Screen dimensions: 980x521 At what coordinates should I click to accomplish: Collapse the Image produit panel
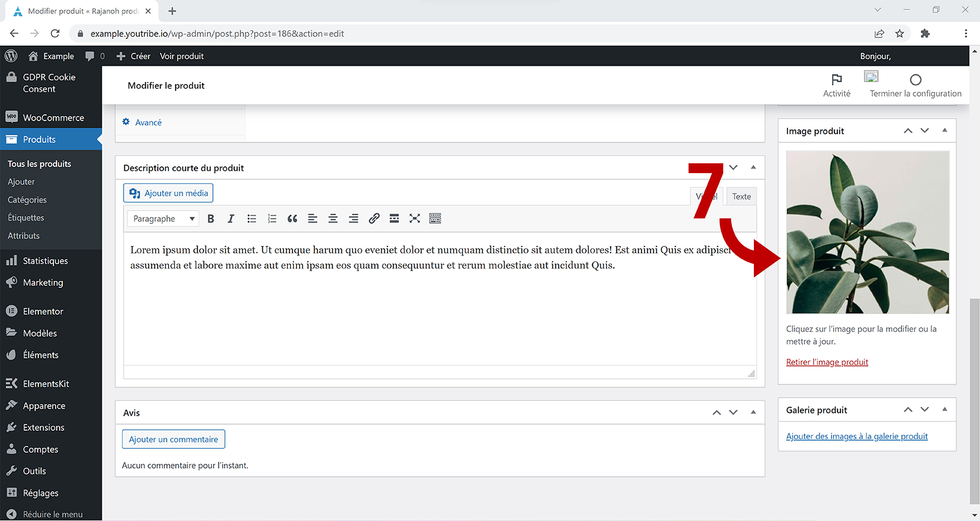(x=945, y=131)
